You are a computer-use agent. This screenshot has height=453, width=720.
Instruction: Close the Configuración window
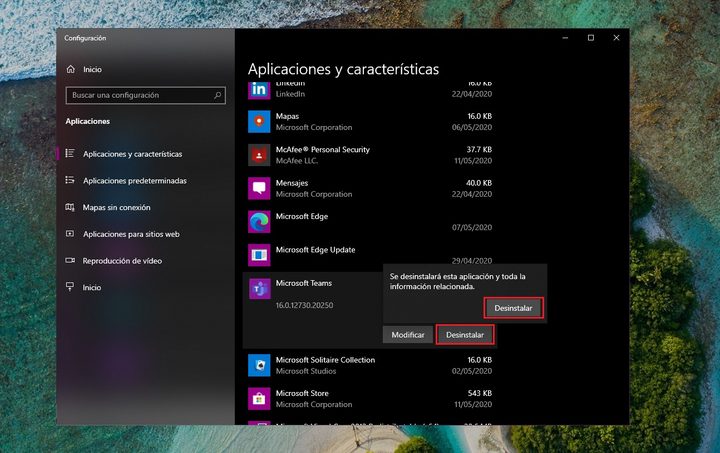point(616,38)
